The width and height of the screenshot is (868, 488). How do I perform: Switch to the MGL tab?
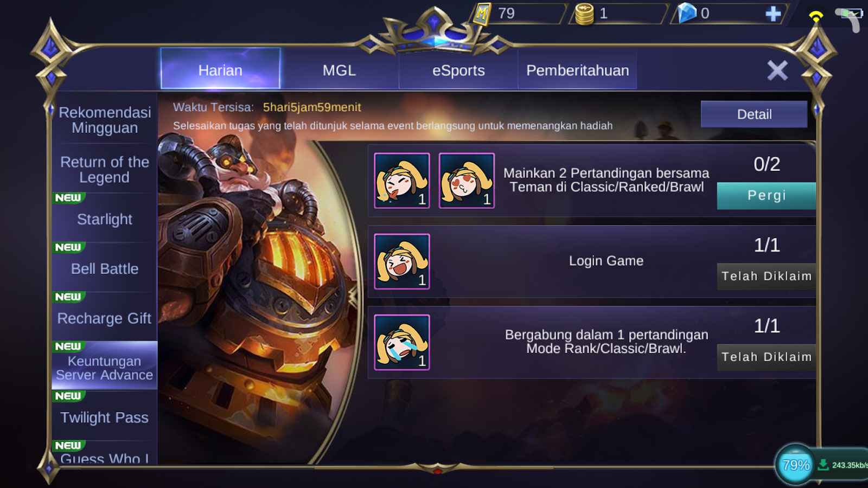[340, 70]
